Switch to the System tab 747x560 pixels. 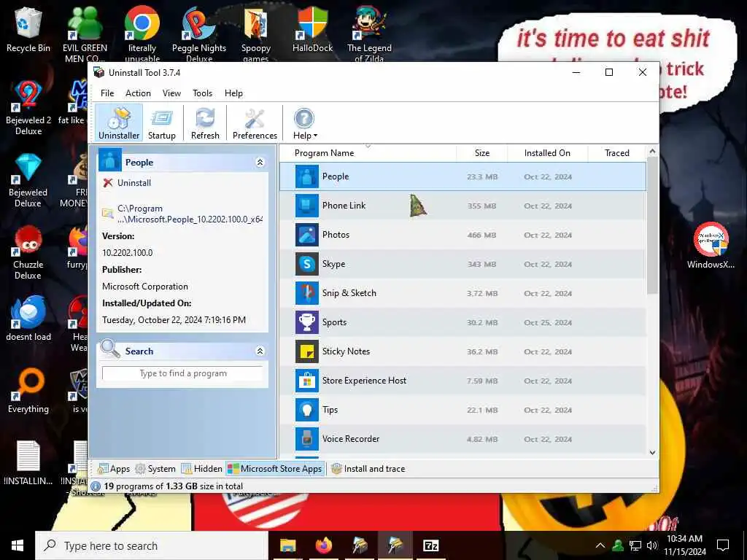pos(155,469)
